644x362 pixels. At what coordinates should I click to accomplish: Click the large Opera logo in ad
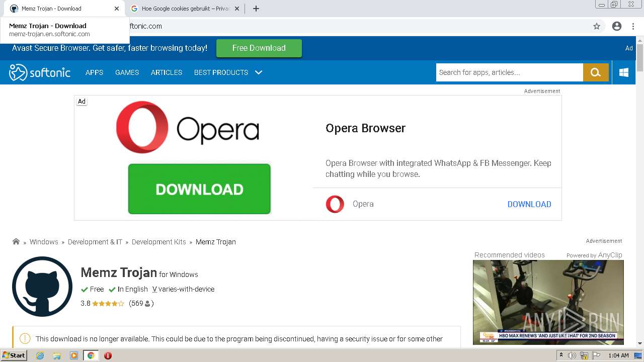pyautogui.click(x=188, y=127)
